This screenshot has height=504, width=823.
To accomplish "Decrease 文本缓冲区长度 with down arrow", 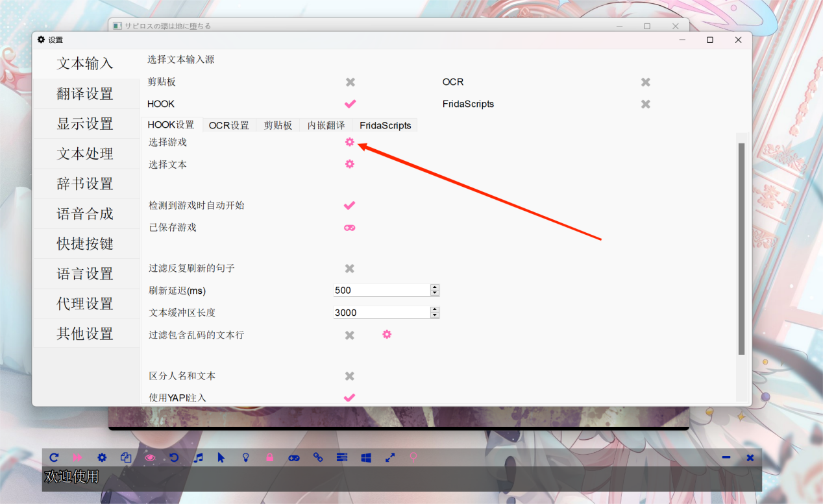I will [435, 315].
